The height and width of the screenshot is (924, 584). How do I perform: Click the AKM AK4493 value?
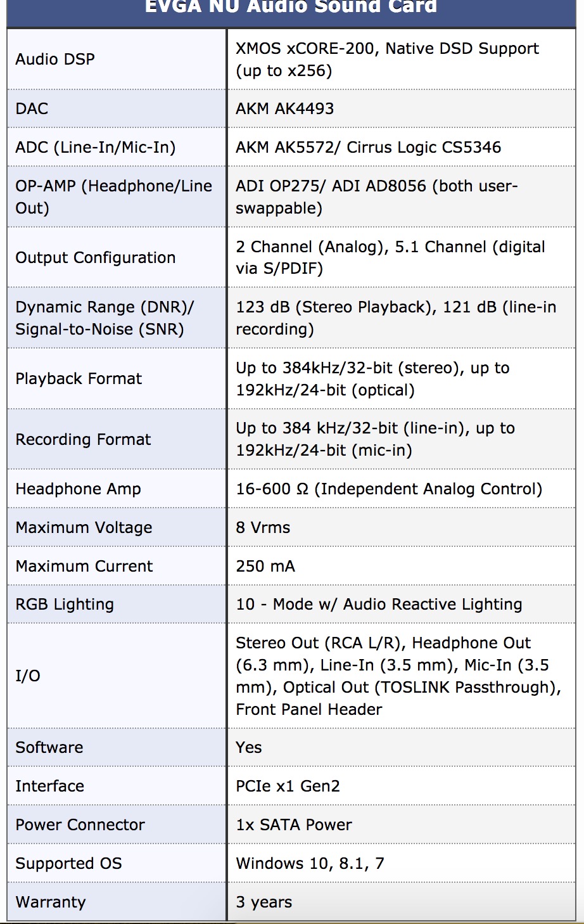[x=284, y=109]
